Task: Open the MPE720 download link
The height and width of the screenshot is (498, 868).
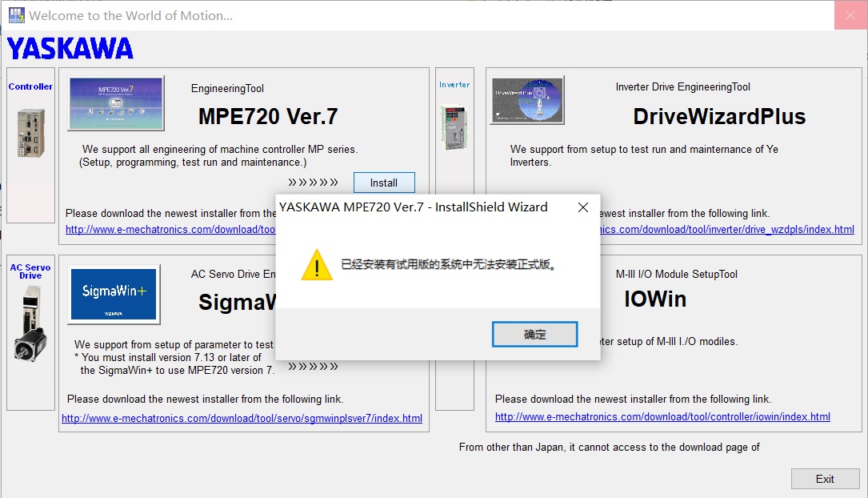Action: pyautogui.click(x=170, y=230)
